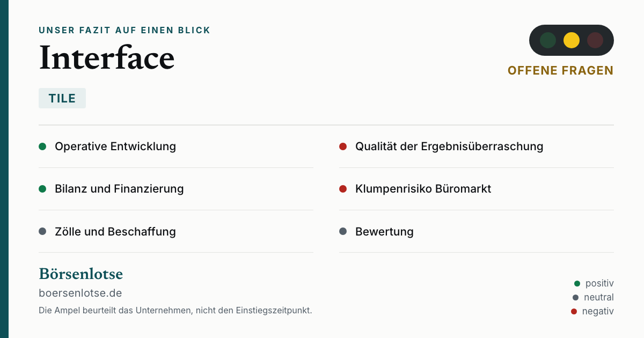The height and width of the screenshot is (338, 644).
Task: Select the Operative Entwicklung row
Action: (176, 146)
